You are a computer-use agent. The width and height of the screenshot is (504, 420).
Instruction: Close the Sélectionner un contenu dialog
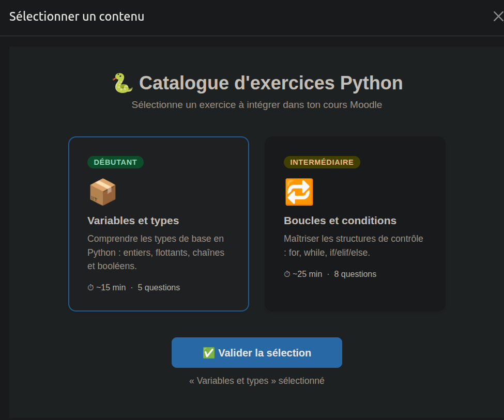click(x=498, y=17)
